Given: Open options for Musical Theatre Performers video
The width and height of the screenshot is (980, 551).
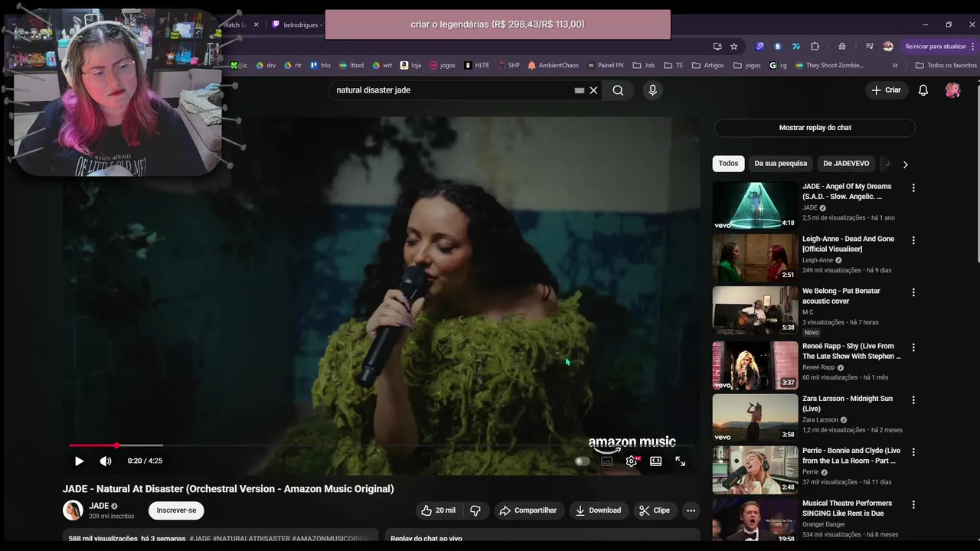Looking at the screenshot, I should 913,504.
